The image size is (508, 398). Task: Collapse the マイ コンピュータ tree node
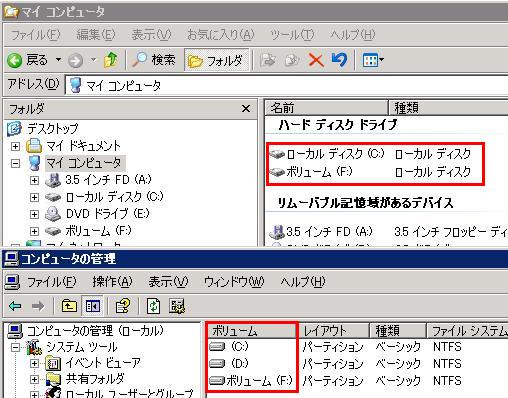coord(15,163)
